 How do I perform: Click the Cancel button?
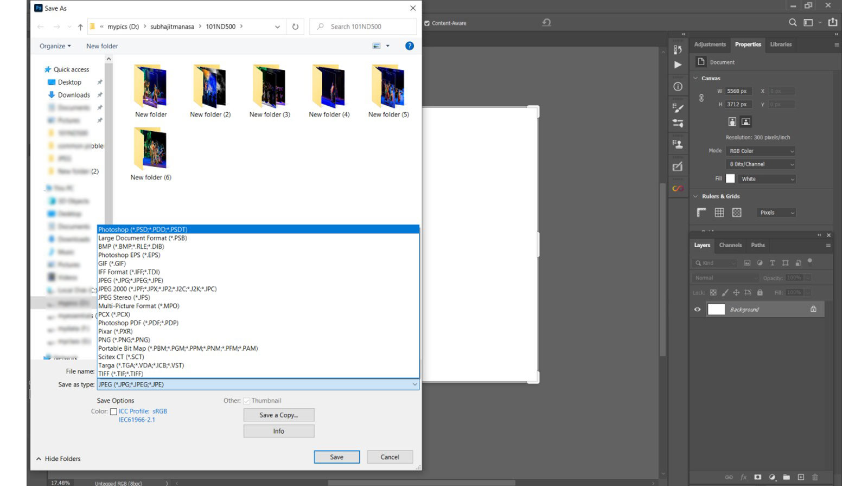tap(390, 457)
